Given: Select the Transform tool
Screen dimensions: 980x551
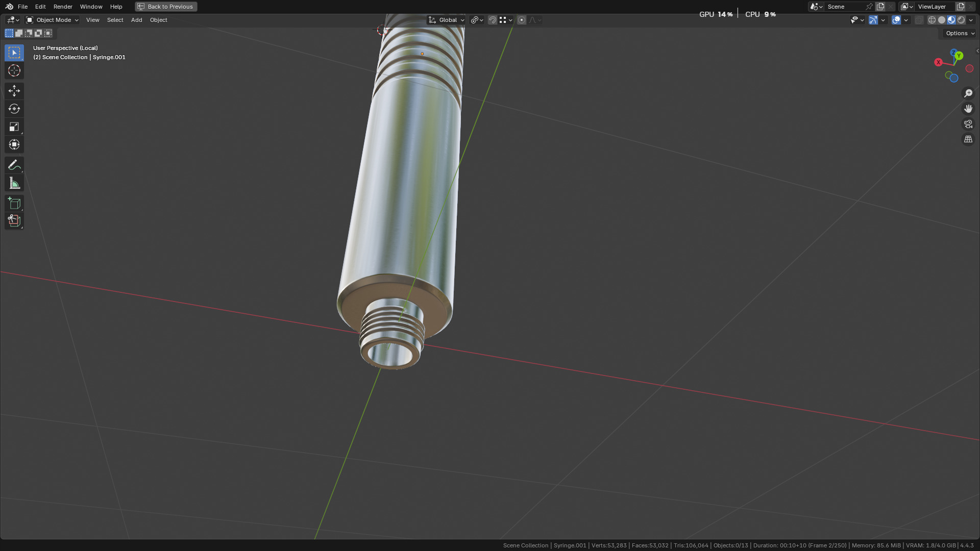Looking at the screenshot, I should pyautogui.click(x=14, y=144).
